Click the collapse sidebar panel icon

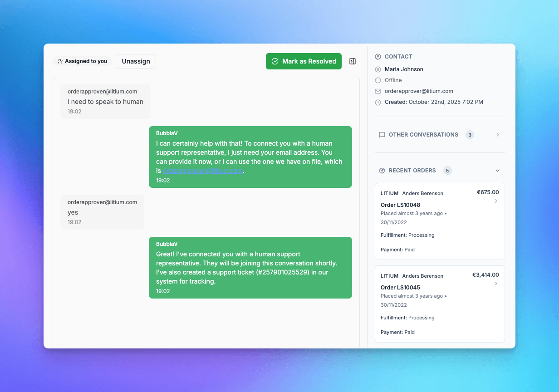[353, 61]
